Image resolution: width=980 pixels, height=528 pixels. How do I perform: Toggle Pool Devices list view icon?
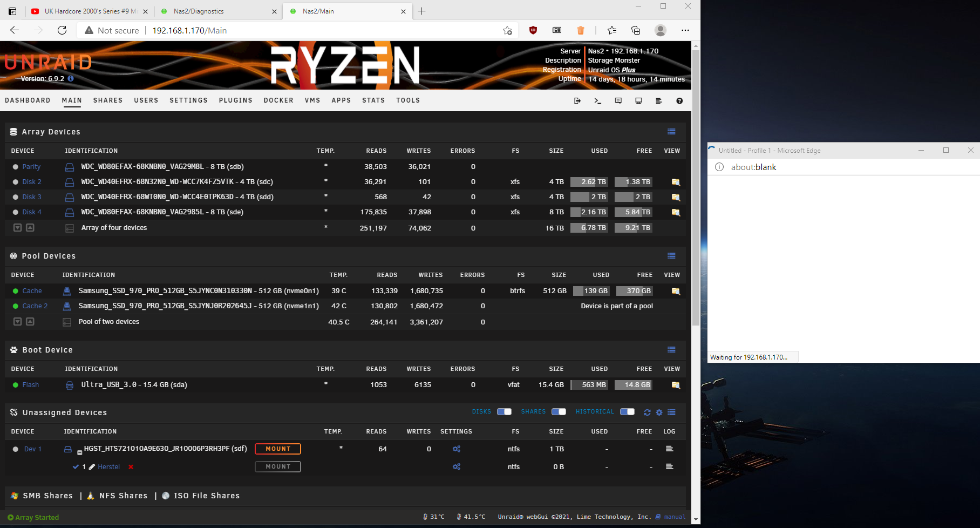click(x=671, y=256)
